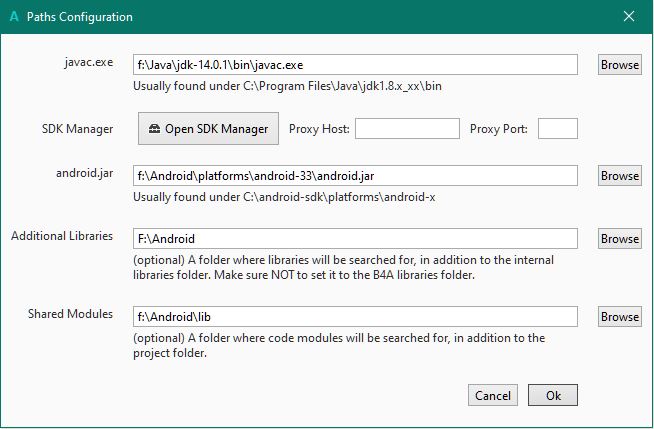This screenshot has height=429, width=654.
Task: Click into the android.jar path field
Action: point(355,175)
